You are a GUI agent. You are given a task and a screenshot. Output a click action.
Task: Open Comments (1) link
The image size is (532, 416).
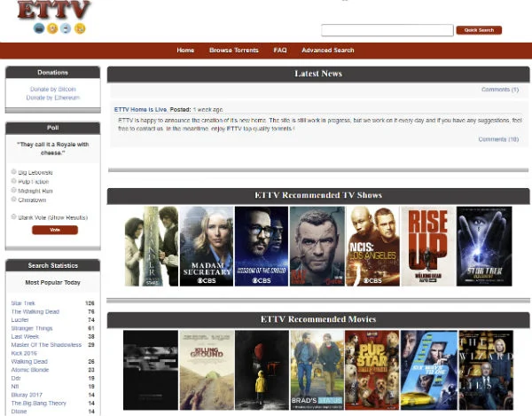(500, 90)
